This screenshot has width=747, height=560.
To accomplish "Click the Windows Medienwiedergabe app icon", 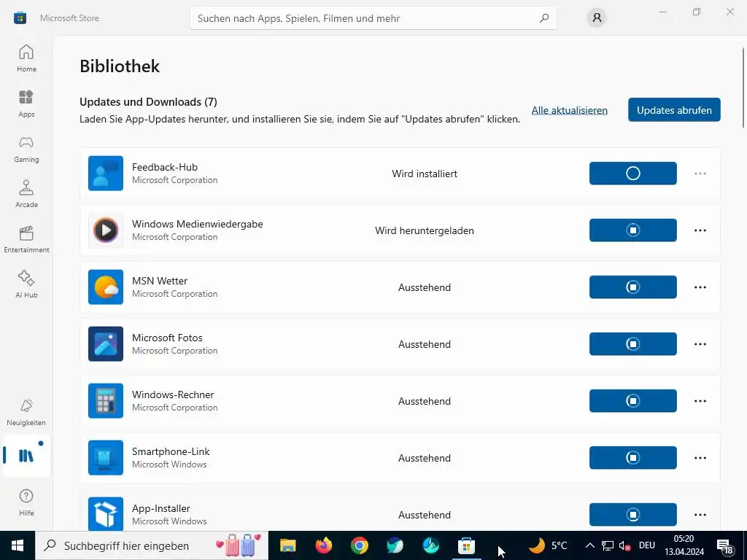I will click(x=106, y=230).
